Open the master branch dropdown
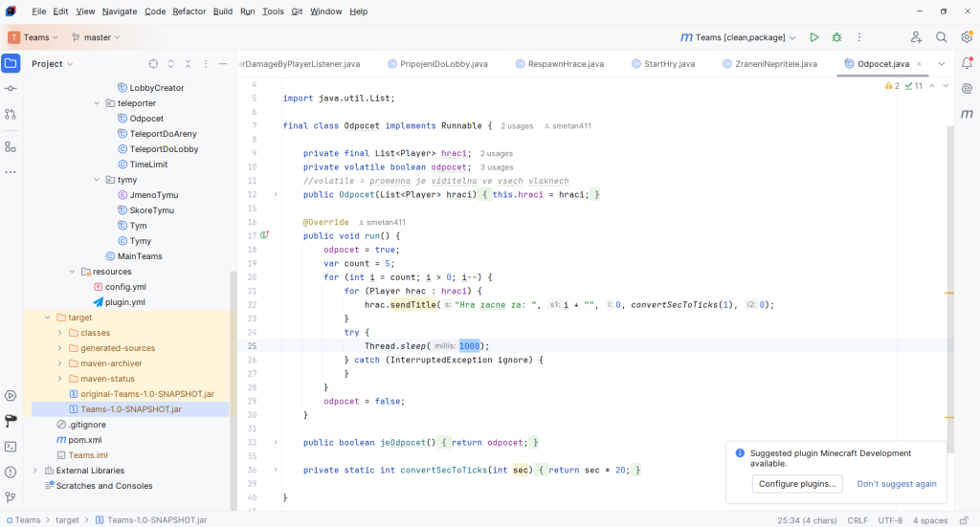Viewport: 980px width, 527px height. [96, 37]
